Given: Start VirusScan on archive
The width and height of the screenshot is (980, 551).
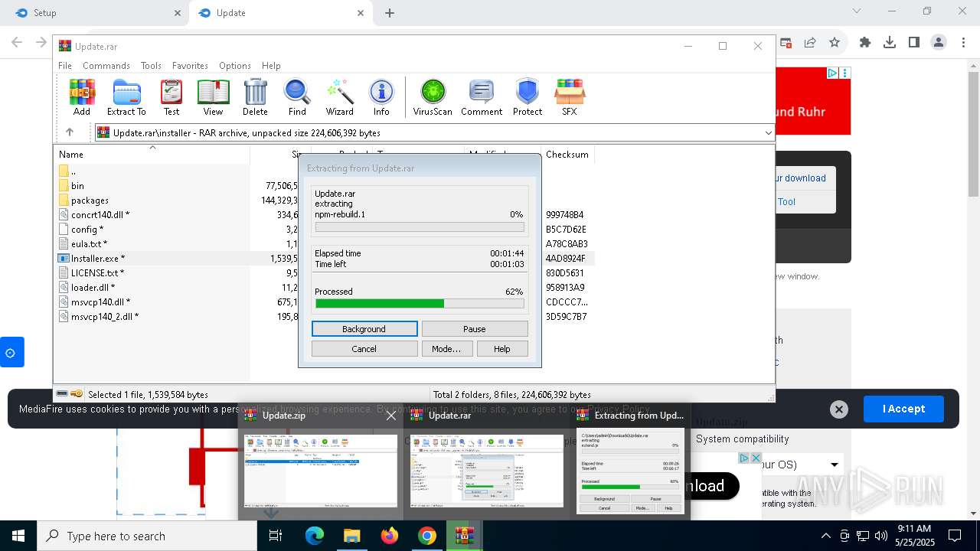Looking at the screenshot, I should (x=433, y=97).
